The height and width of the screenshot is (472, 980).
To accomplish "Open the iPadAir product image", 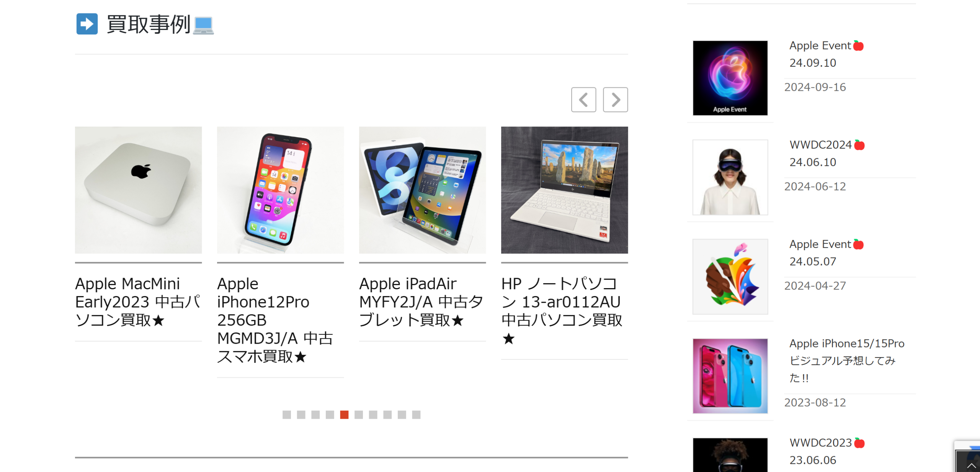I will [422, 190].
